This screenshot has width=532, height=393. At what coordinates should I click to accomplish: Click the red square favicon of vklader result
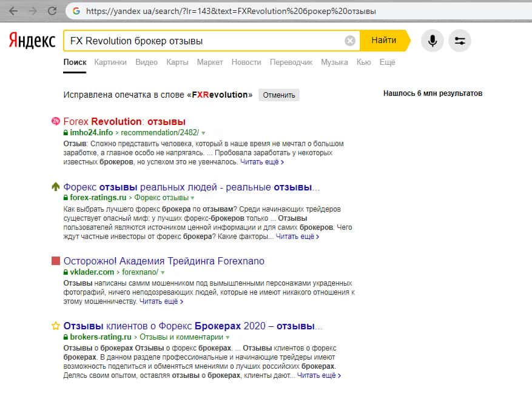coord(56,261)
